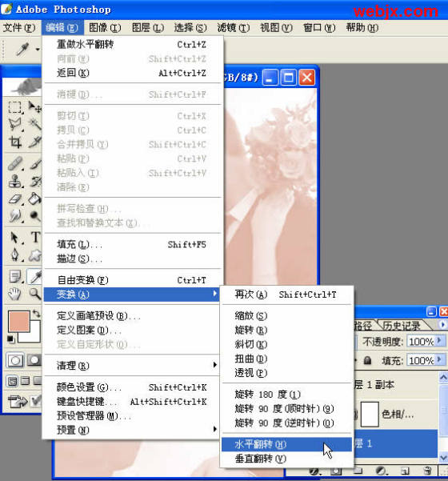The image size is (448, 481).
Task: Create a new layer from the Layers panel
Action: pos(405,471)
